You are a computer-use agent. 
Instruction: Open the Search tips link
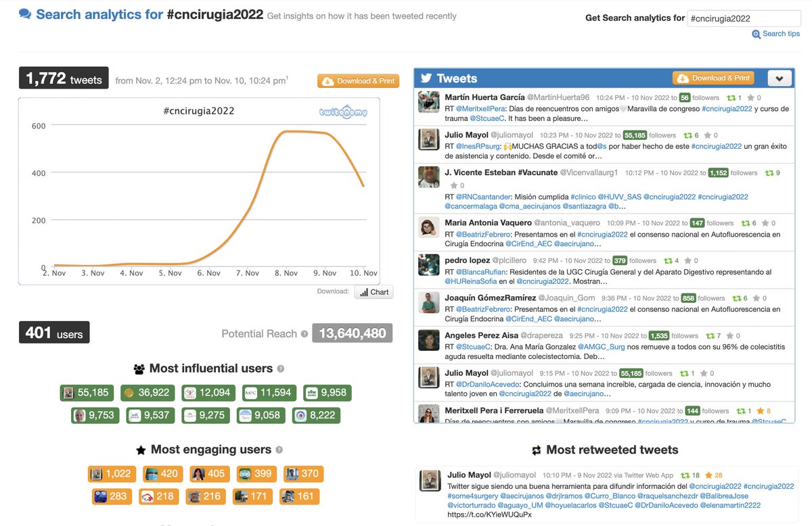pyautogui.click(x=781, y=34)
